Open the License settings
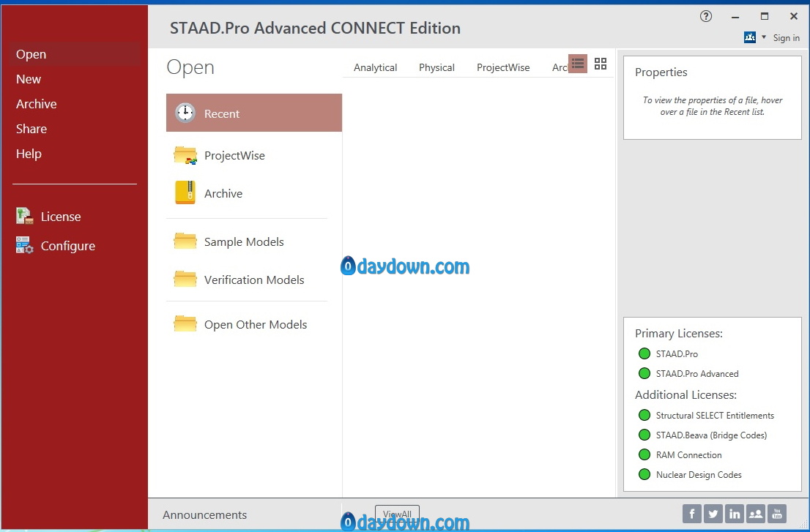 48,216
